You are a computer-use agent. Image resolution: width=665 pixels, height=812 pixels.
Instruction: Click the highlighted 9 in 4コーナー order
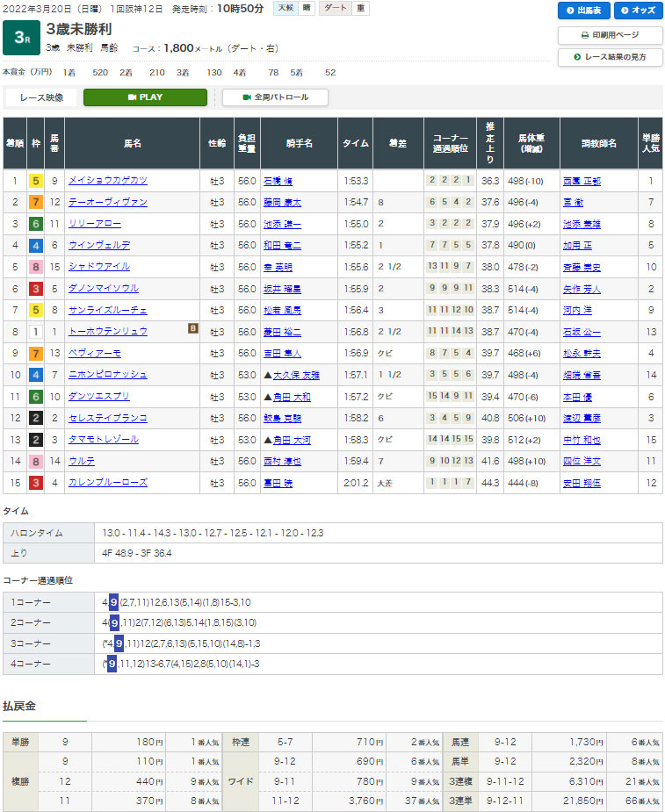112,664
